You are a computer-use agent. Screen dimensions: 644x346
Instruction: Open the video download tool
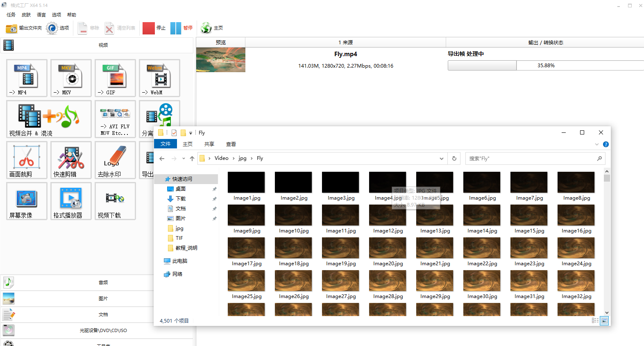click(x=115, y=201)
